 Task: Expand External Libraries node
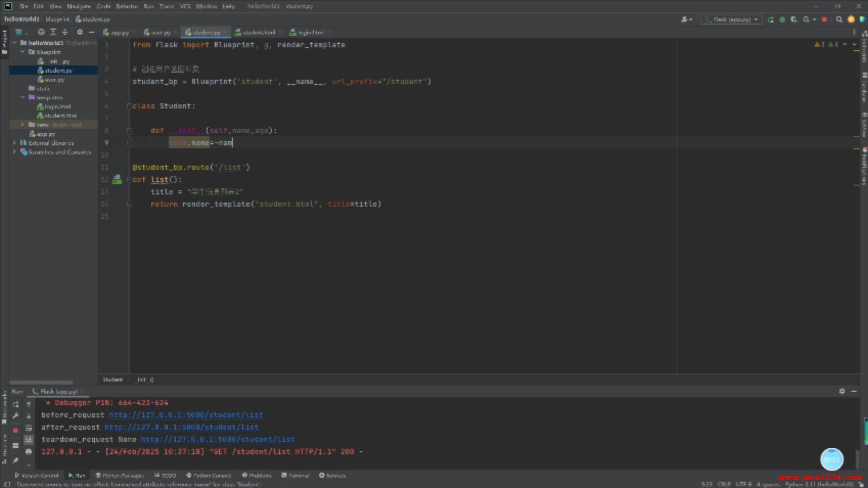click(14, 142)
